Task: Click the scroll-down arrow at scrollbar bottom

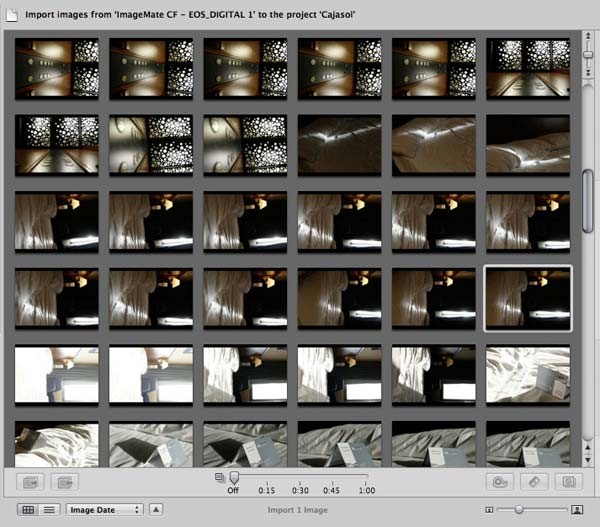Action: [588, 460]
